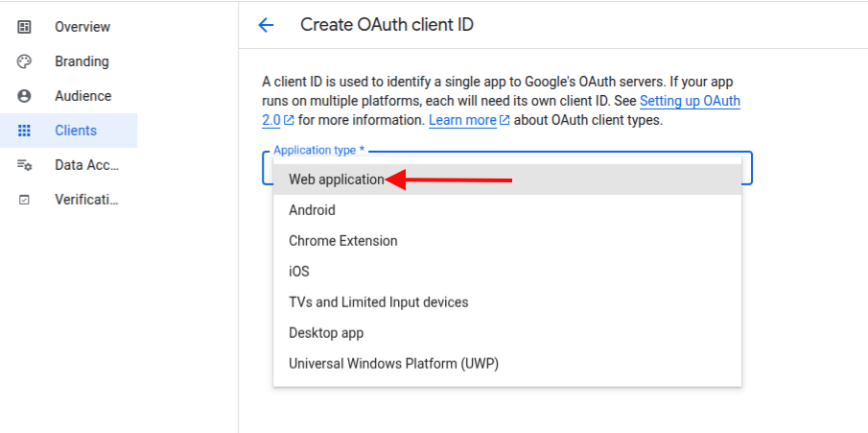
Task: Click external link icon beside 2.0
Action: click(x=289, y=120)
